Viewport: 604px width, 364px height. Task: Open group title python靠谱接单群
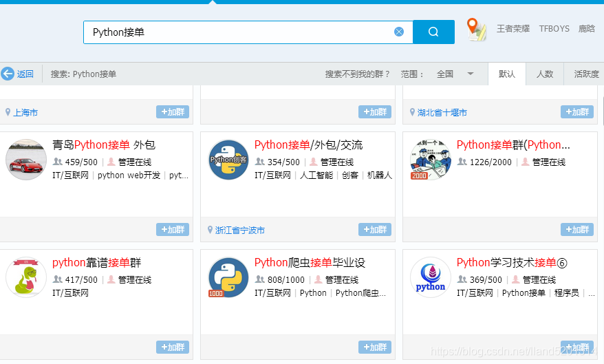click(97, 263)
